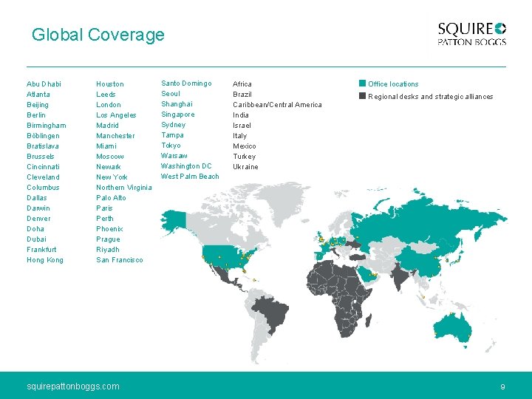Select 'Perth' in the office list
The height and width of the screenshot is (399, 532).
coord(105,219)
